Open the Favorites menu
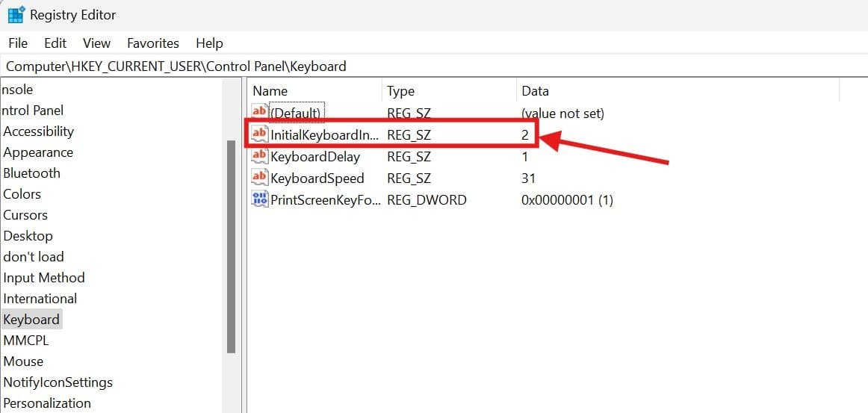Image resolution: width=868 pixels, height=413 pixels. (153, 43)
